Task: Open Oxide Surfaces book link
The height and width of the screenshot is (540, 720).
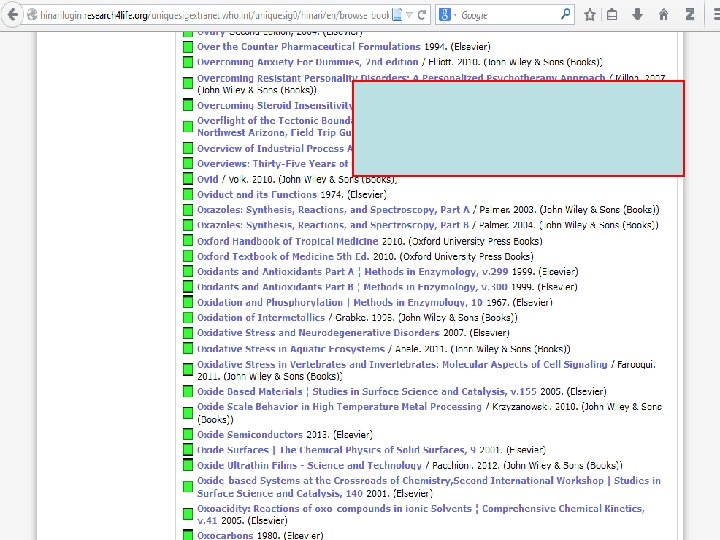Action: [336, 450]
